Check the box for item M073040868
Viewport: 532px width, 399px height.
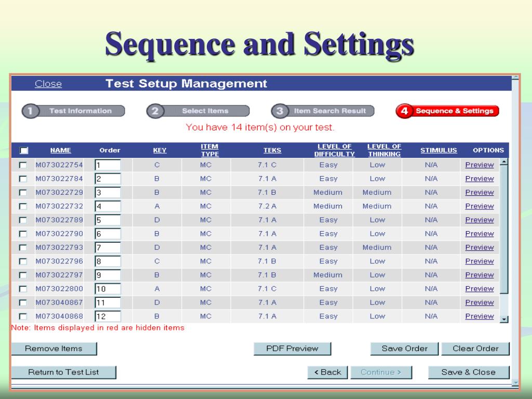coord(23,316)
